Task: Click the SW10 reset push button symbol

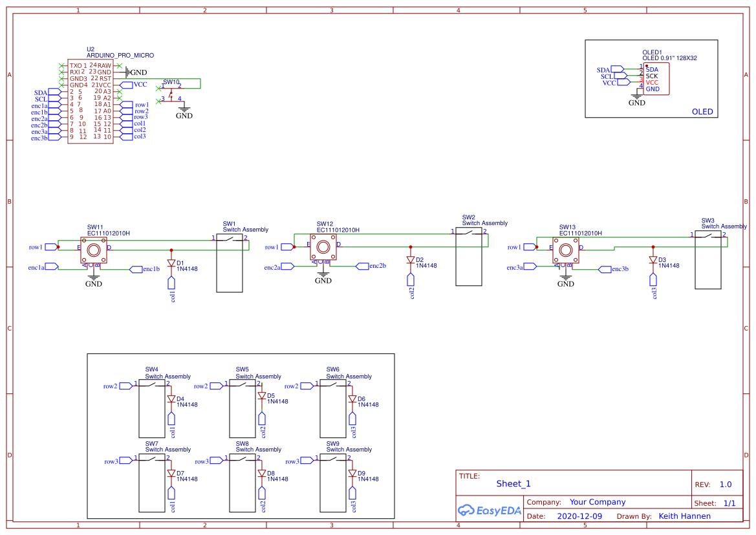Action: (171, 93)
